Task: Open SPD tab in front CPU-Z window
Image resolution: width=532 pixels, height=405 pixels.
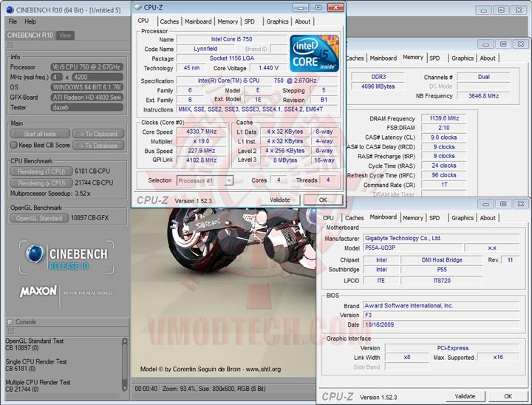Action: pos(250,21)
